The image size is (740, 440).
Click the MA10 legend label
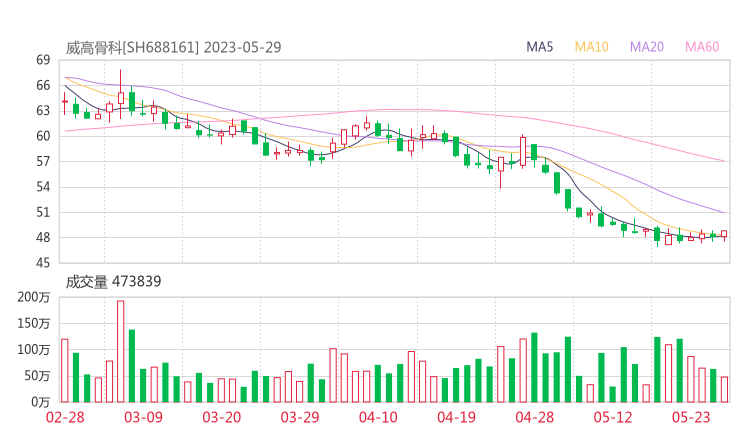[591, 47]
